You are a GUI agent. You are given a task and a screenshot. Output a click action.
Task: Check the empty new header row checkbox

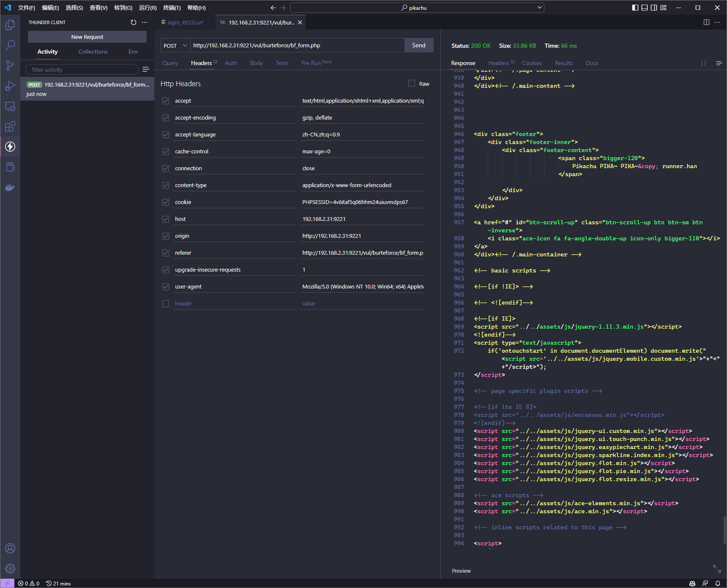point(166,303)
